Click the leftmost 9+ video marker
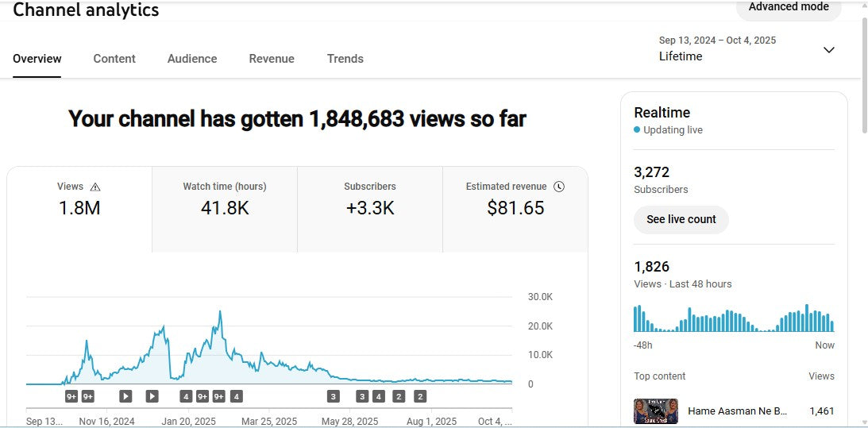This screenshot has width=868, height=428. pyautogui.click(x=71, y=396)
